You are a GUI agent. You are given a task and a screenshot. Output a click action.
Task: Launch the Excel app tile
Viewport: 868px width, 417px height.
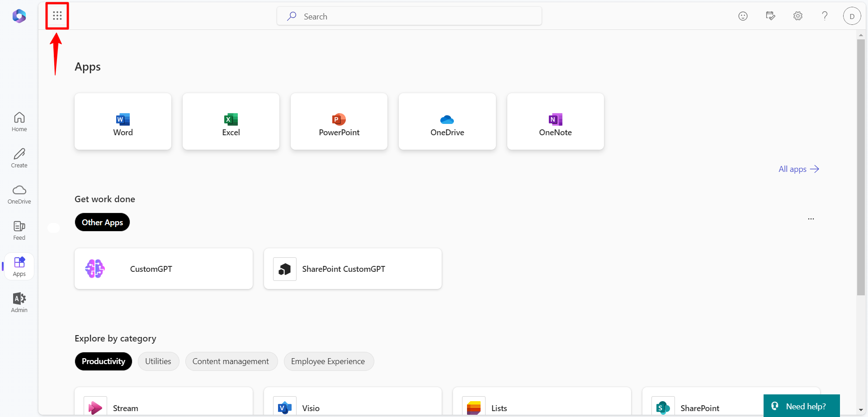click(x=231, y=121)
